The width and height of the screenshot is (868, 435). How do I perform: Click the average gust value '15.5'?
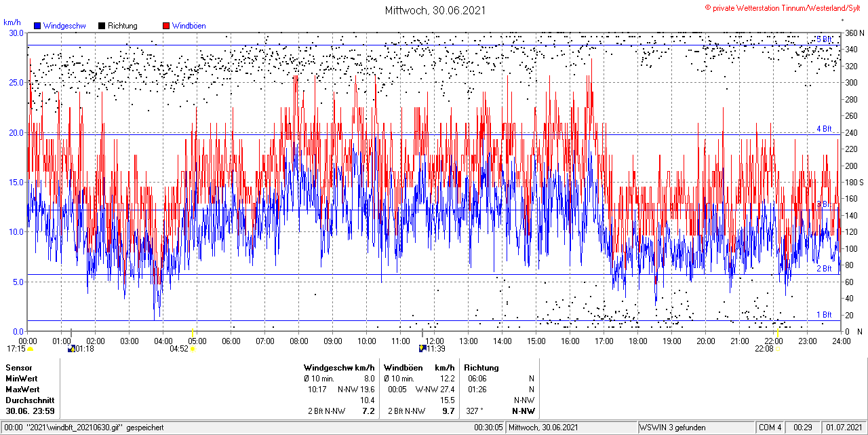coord(447,400)
